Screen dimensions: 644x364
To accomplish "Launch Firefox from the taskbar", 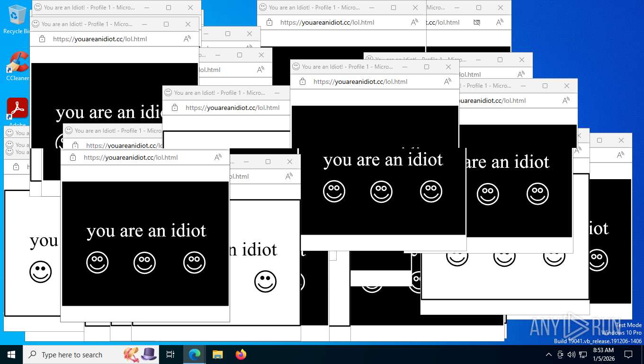I will point(241,355).
